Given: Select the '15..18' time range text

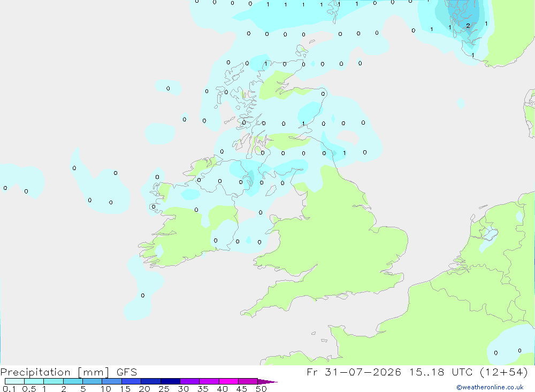Looking at the screenshot, I should (x=427, y=372).
